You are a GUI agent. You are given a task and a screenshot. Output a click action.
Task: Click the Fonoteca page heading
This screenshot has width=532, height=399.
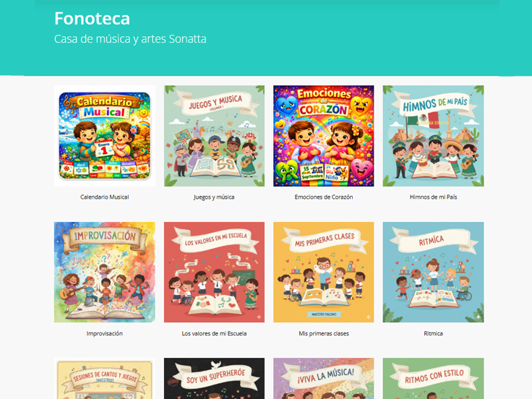(92, 18)
